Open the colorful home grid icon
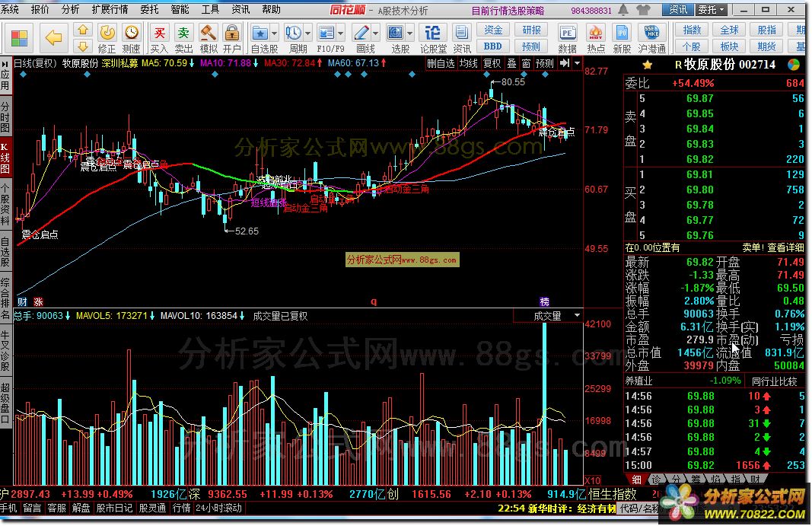Screen dimensions: 812x526 [x=19, y=37]
